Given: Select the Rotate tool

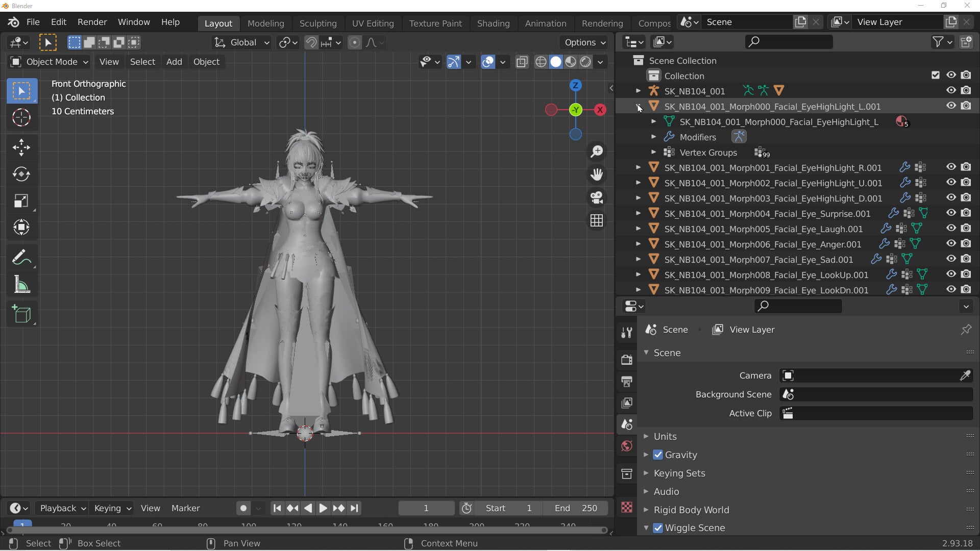Looking at the screenshot, I should (x=21, y=174).
